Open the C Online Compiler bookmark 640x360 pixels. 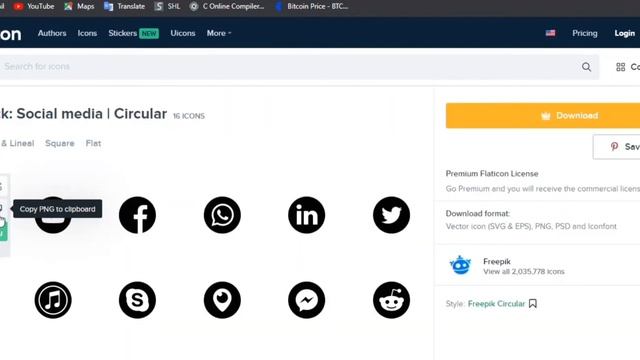(x=227, y=6)
